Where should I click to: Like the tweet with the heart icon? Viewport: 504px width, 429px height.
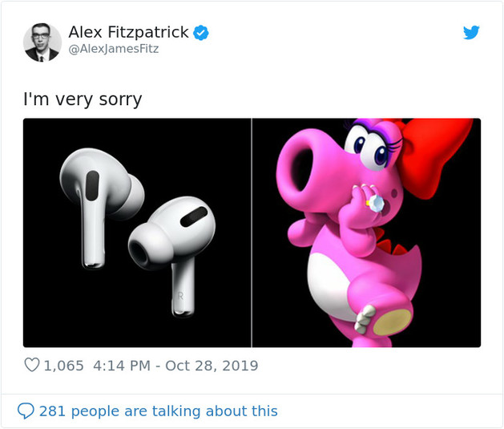click(32, 365)
